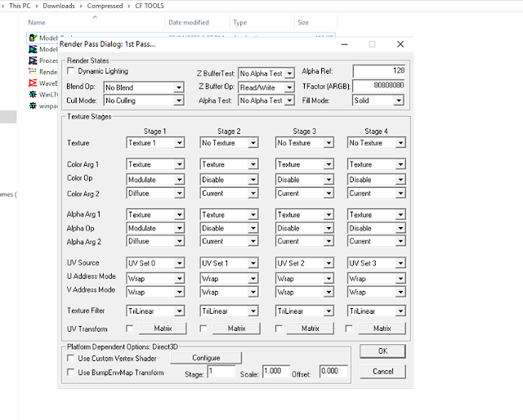This screenshot has height=420, width=523.
Task: Click the Stage 4 Matrix button
Action: pos(382,328)
